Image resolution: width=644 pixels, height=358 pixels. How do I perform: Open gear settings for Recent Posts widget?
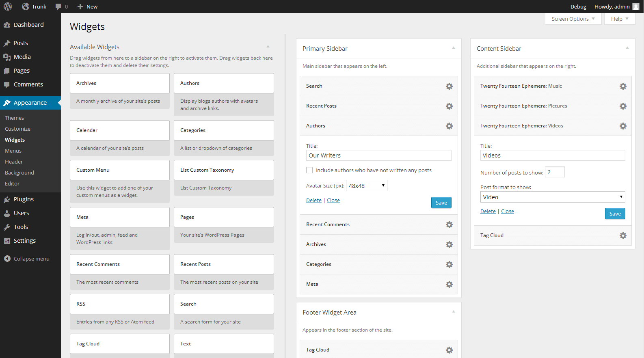tap(449, 106)
